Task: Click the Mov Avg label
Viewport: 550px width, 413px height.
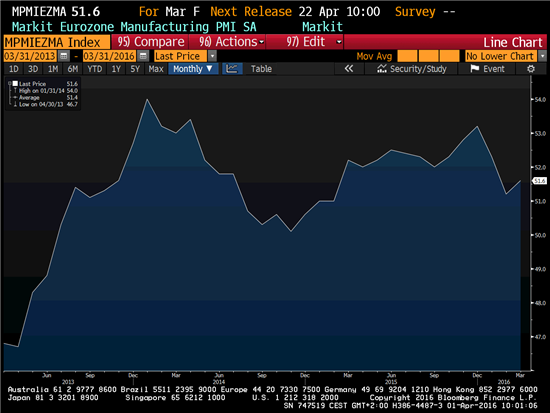Action: [374, 56]
